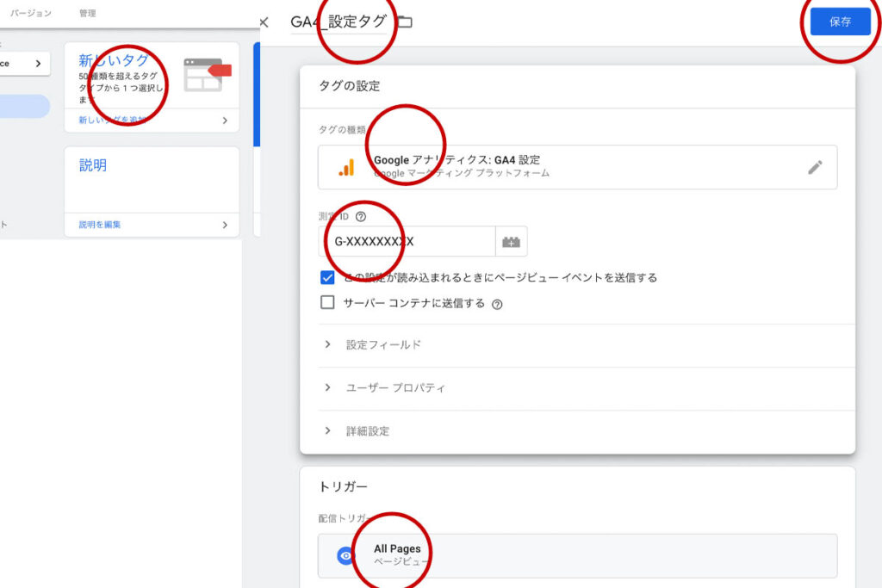Click 新しいタグを追加 link

(112, 120)
